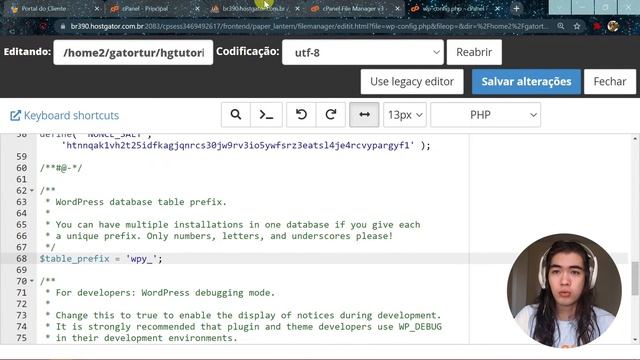The width and height of the screenshot is (640, 360).
Task: Click the browser address bar URL
Action: click(x=308, y=27)
